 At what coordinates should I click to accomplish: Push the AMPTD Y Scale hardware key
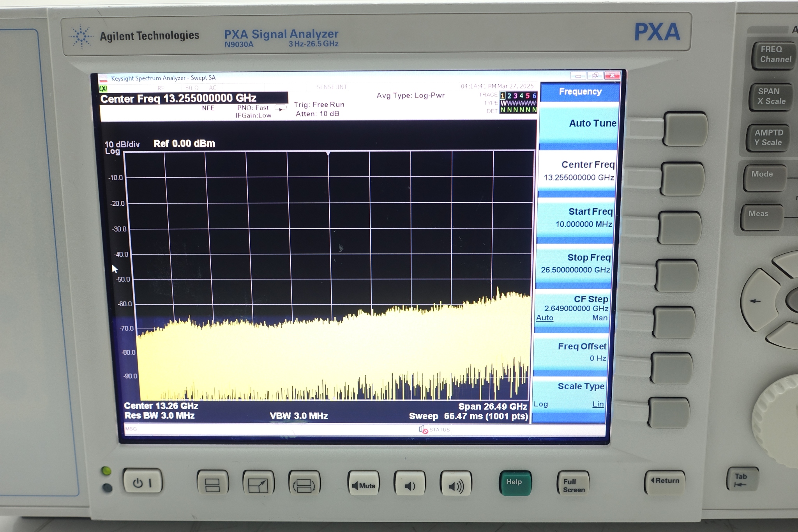[x=768, y=138]
